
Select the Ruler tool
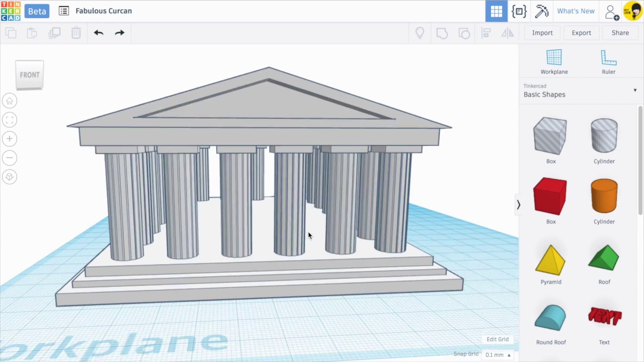click(608, 62)
